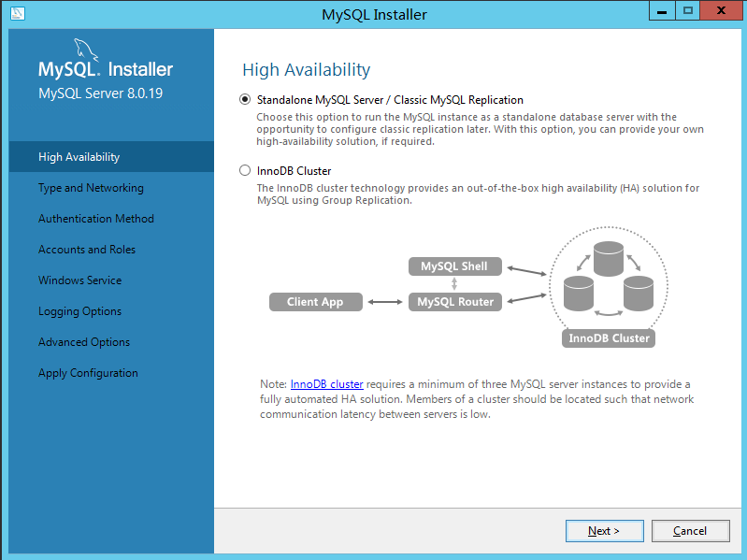Maximize the MySQL Installer window

click(687, 11)
